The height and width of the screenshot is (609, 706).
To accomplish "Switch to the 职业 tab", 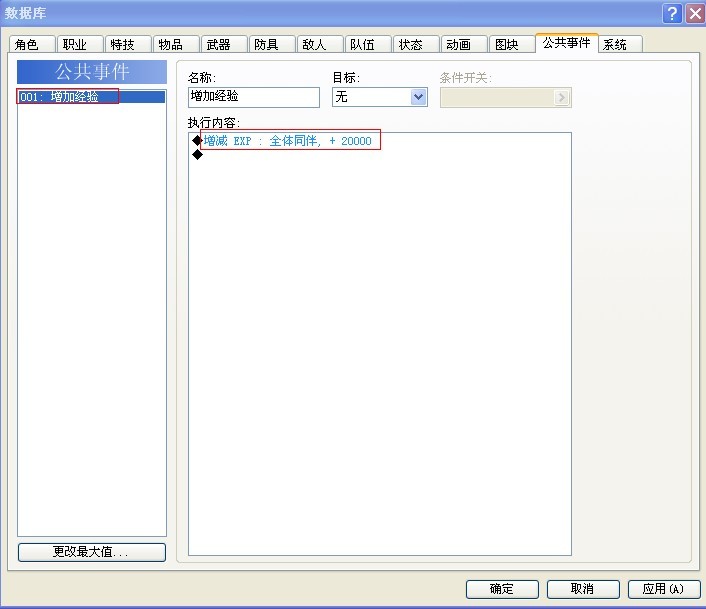I will click(80, 44).
